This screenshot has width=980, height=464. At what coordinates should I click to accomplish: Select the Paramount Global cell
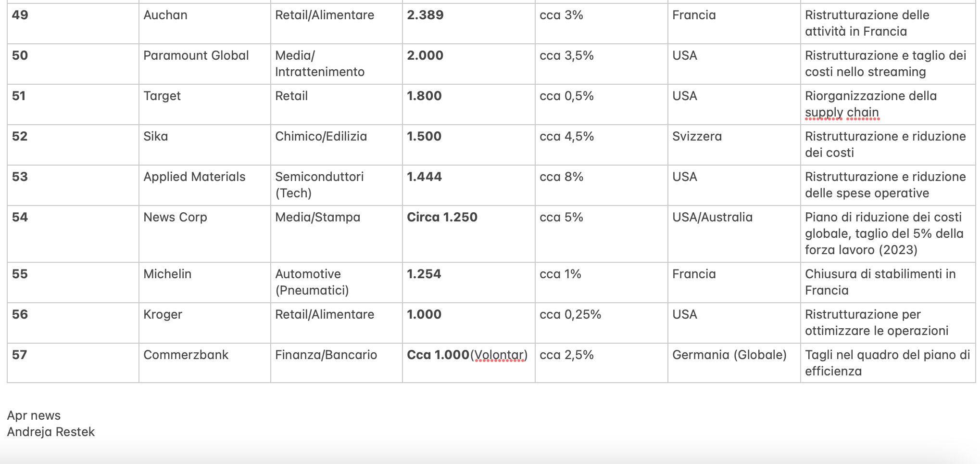point(196,56)
